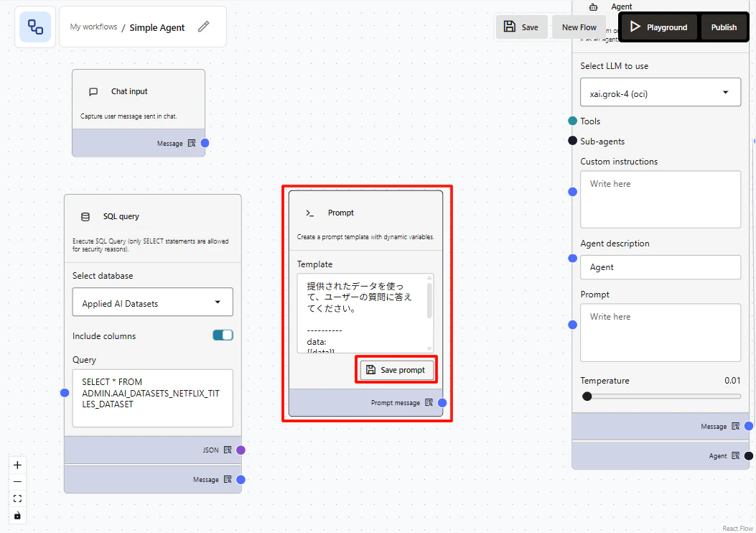
Task: Click the Agent Message output port
Action: pos(748,427)
